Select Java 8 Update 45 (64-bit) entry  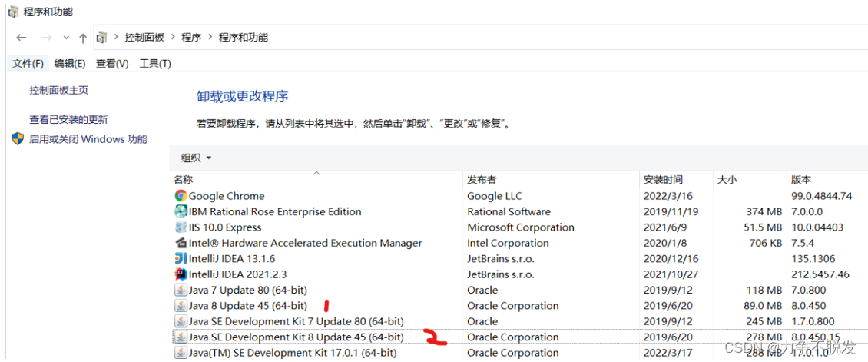coord(248,306)
